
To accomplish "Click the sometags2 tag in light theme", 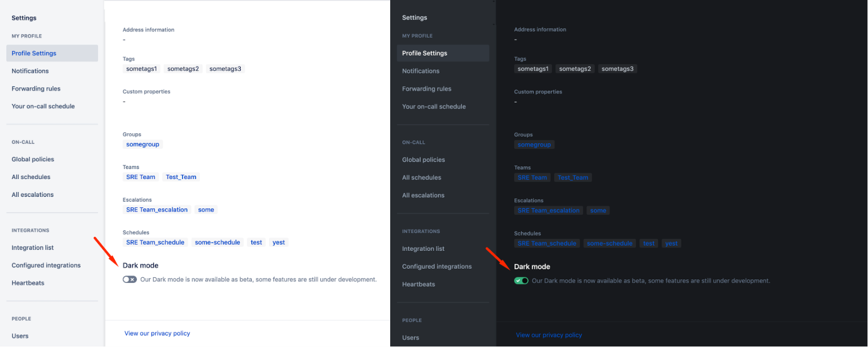I will click(183, 69).
